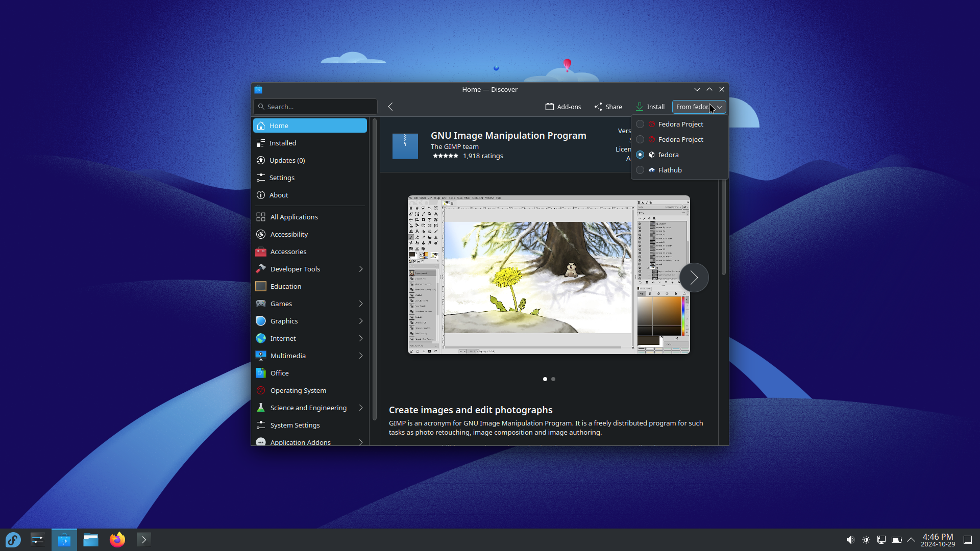
Task: Expand the Graphics category arrow
Action: [x=361, y=321]
